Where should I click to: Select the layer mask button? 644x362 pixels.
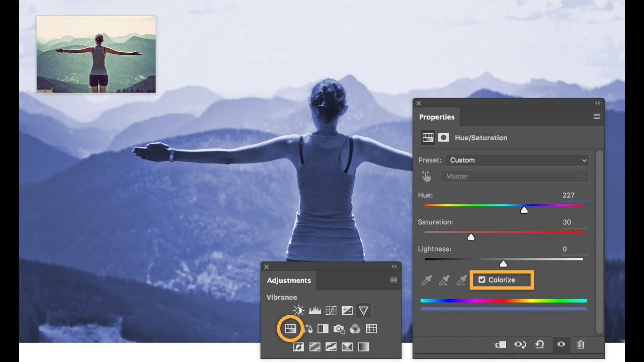443,137
